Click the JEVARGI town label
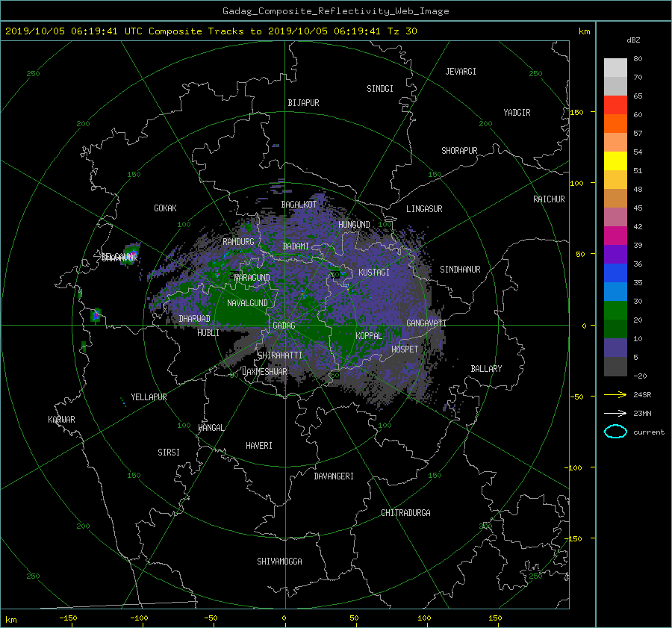 click(461, 72)
